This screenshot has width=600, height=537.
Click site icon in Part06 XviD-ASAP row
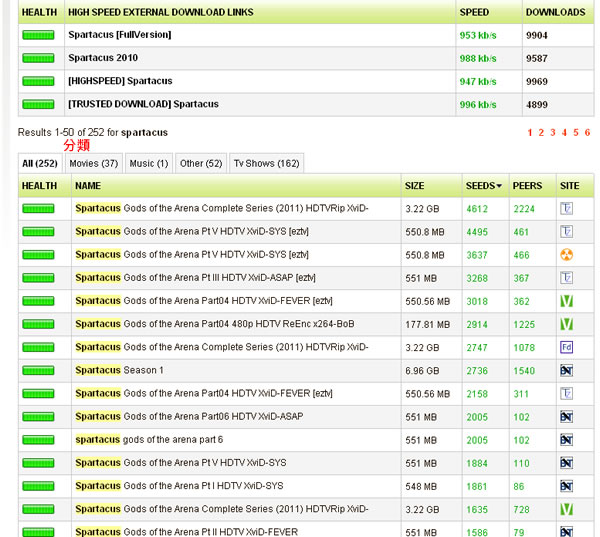click(567, 416)
